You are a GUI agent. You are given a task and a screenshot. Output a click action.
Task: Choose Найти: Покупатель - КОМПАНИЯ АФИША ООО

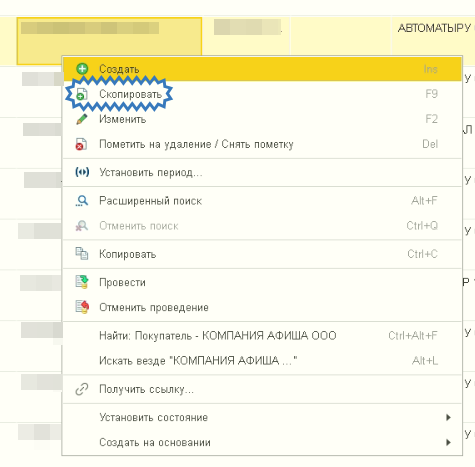(262, 336)
